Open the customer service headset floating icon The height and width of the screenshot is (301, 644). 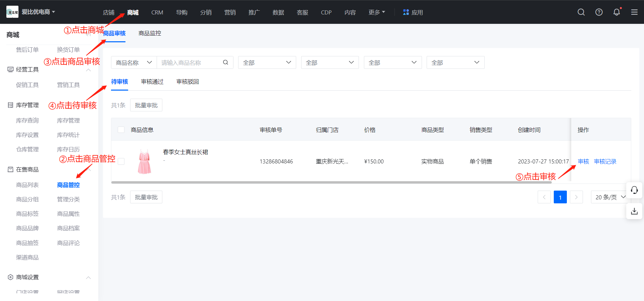click(x=634, y=190)
